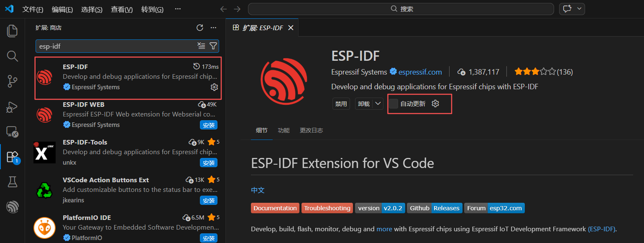
Task: Open Copilot chat icon in title bar
Action: (x=567, y=9)
